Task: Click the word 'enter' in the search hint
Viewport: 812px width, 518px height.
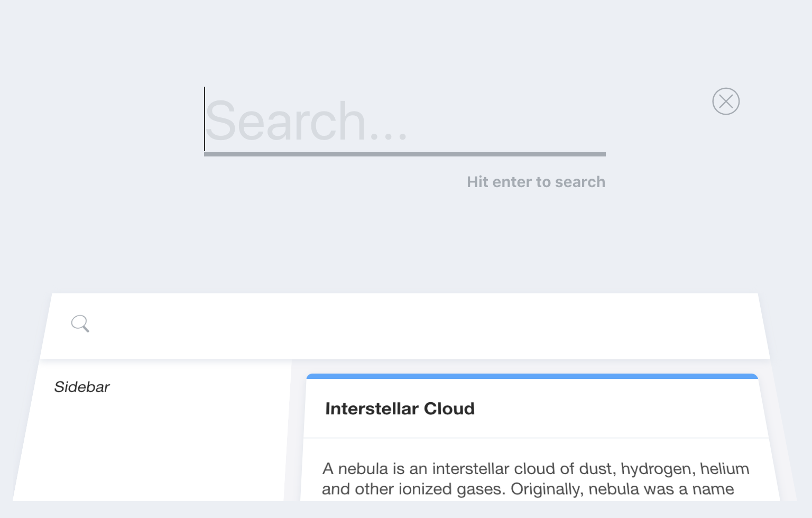Action: pyautogui.click(x=512, y=182)
